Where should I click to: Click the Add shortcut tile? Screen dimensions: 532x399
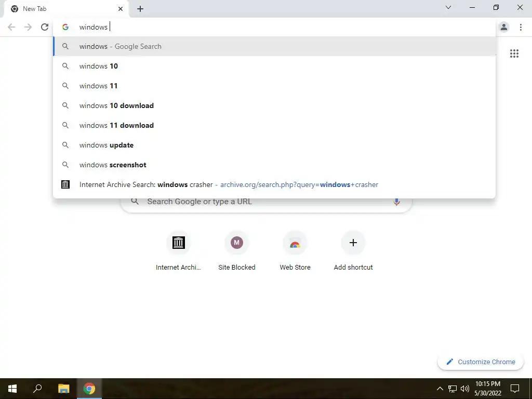353,251
